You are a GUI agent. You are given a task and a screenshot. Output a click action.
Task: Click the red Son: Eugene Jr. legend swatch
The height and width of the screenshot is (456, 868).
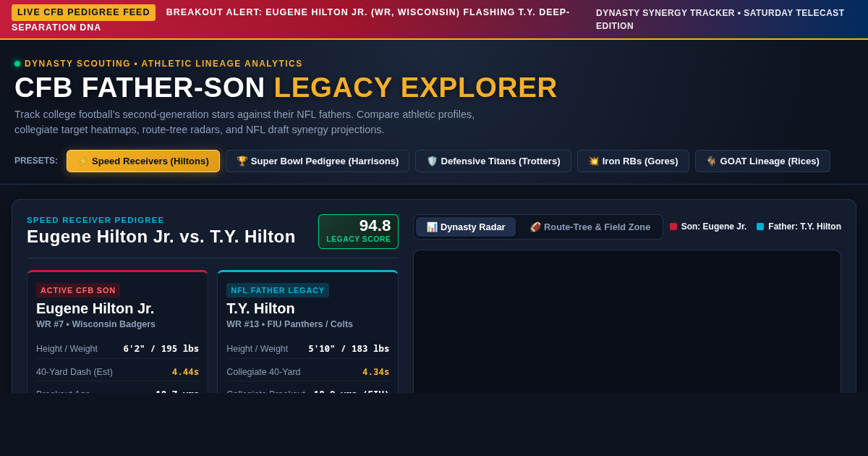(x=673, y=227)
